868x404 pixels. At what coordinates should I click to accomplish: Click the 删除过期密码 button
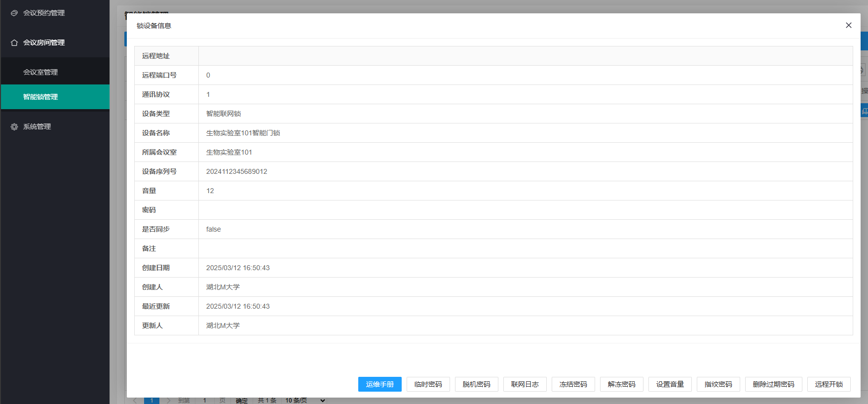[773, 384]
